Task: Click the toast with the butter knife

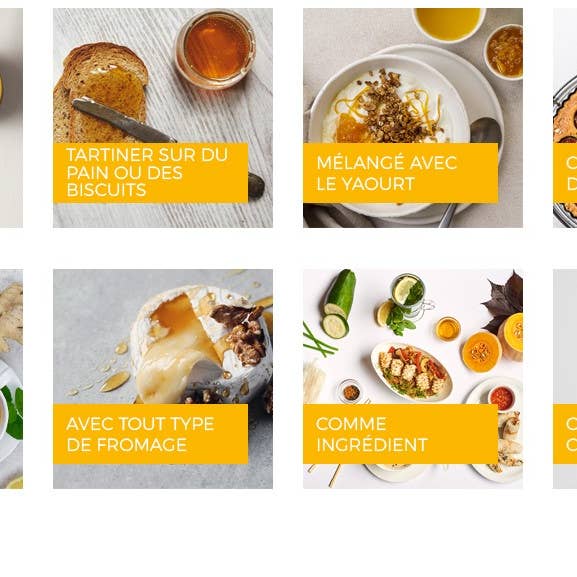Action: click(101, 94)
